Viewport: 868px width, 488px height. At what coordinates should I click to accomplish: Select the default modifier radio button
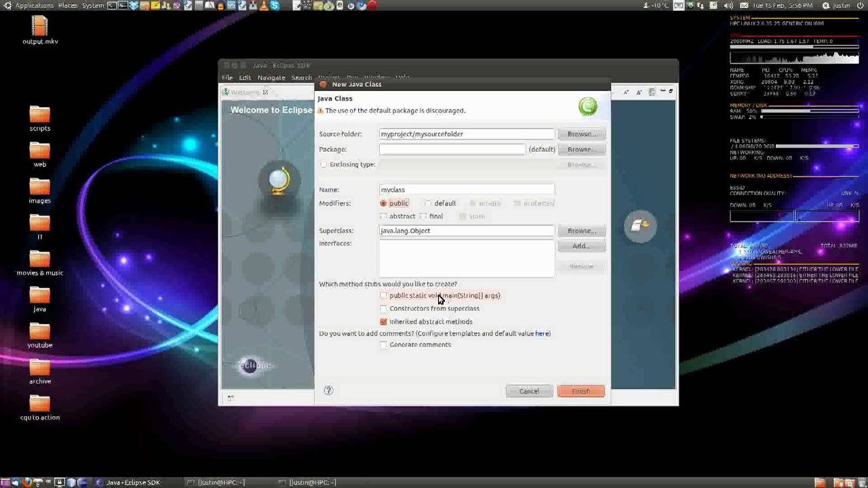coord(428,203)
